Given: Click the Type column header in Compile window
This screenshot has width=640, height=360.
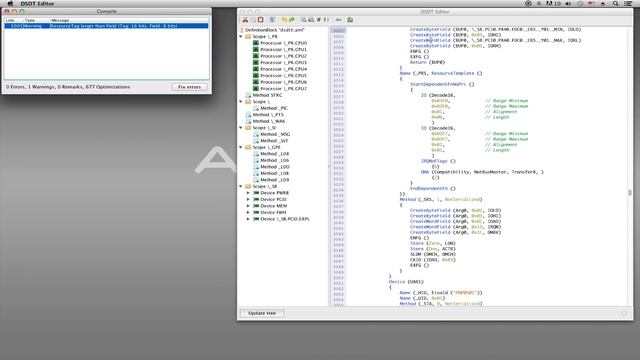Looking at the screenshot, I should point(30,20).
